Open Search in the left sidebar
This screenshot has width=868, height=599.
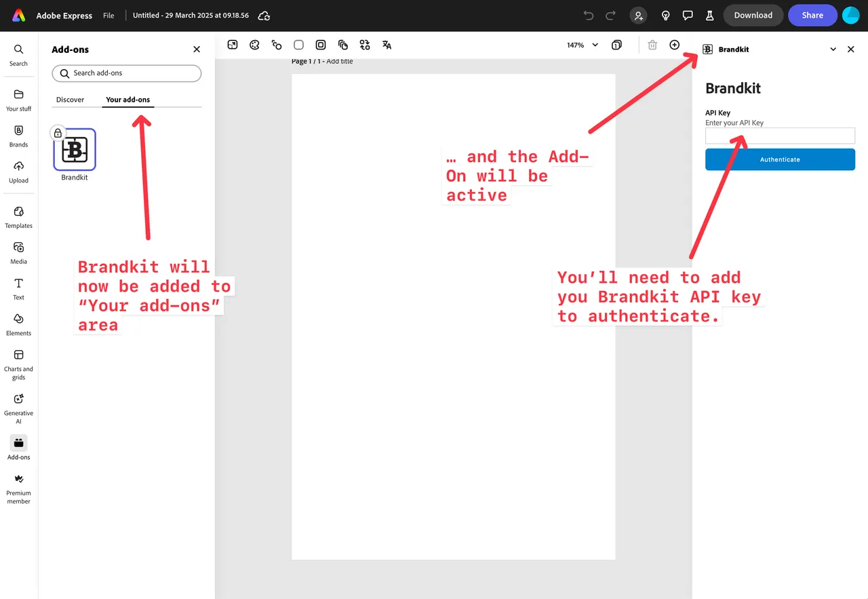(18, 55)
